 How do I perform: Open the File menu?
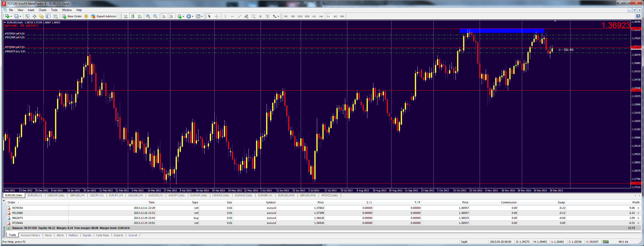11,10
